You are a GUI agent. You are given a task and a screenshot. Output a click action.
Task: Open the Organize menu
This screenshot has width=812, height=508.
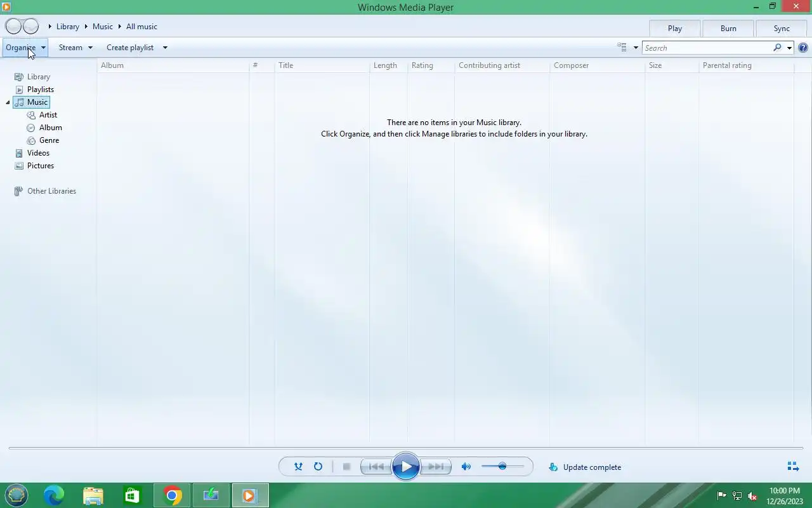[x=26, y=48]
